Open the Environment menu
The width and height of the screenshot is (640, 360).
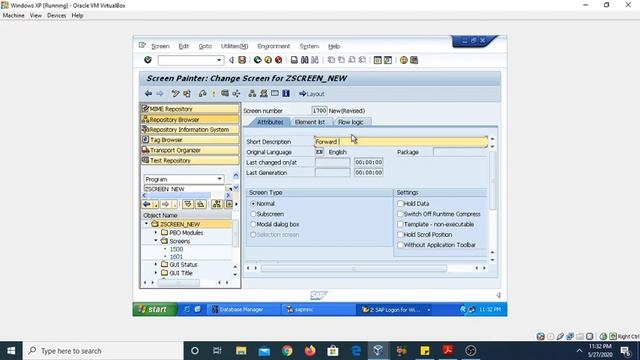pos(273,46)
